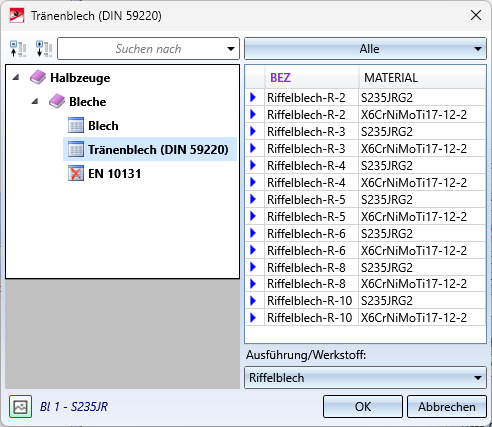The height and width of the screenshot is (427, 492).
Task: Click the Bleche book icon
Action: 57,101
